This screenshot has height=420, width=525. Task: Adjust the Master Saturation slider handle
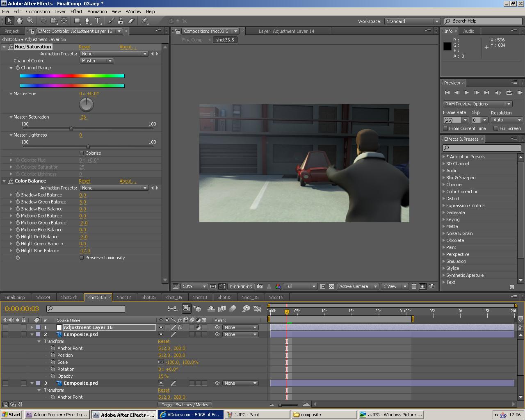pos(71,129)
